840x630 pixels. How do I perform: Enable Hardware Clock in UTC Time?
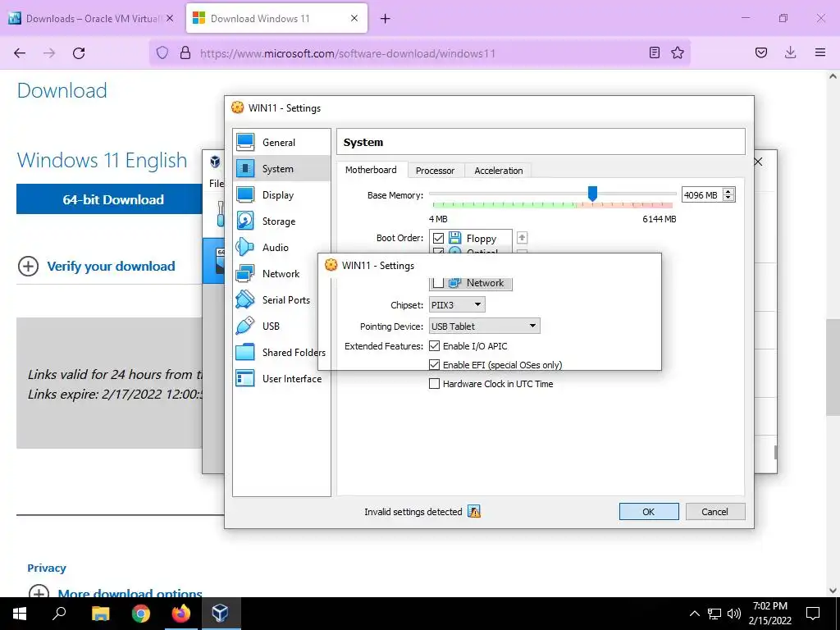[x=435, y=384]
